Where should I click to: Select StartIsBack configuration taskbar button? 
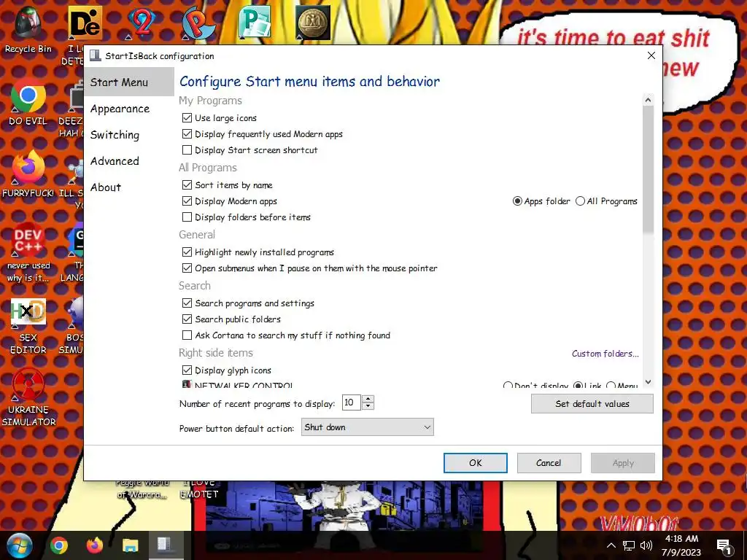166,545
